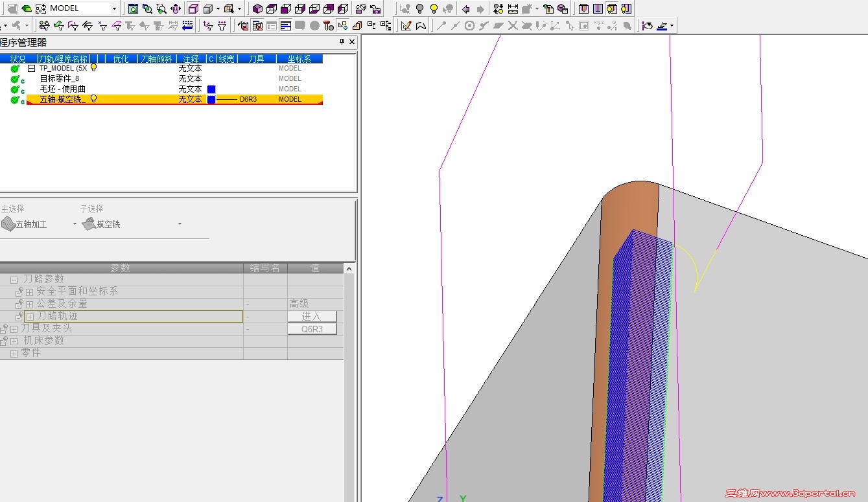The width and height of the screenshot is (868, 502).
Task: Select the 五轴-航空铣_ procedure row
Action: click(x=175, y=99)
